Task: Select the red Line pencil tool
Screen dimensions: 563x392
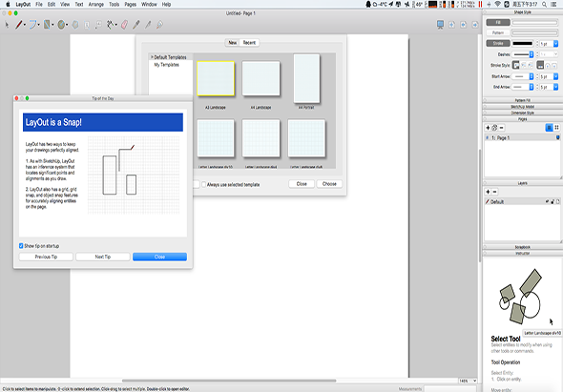Action: click(x=18, y=25)
